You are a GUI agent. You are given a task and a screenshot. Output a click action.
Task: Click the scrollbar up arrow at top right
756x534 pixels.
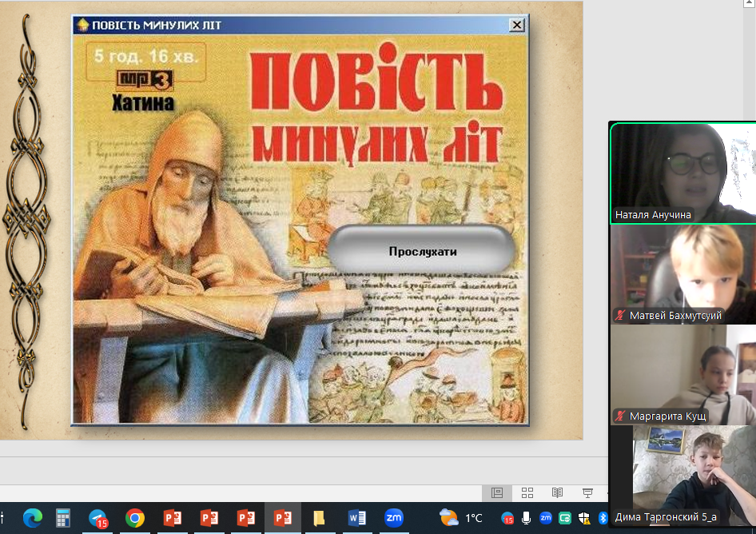click(750, 4)
